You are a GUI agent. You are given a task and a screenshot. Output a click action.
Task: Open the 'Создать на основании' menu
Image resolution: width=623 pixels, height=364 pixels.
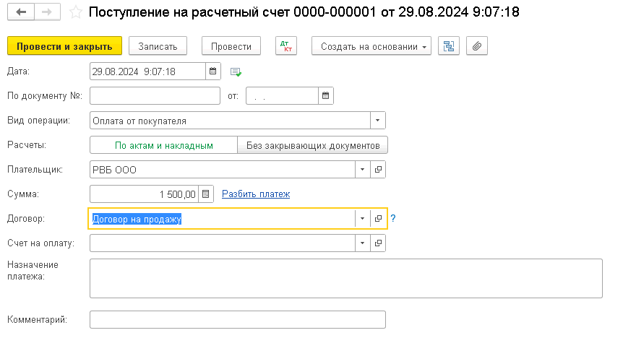coord(371,46)
